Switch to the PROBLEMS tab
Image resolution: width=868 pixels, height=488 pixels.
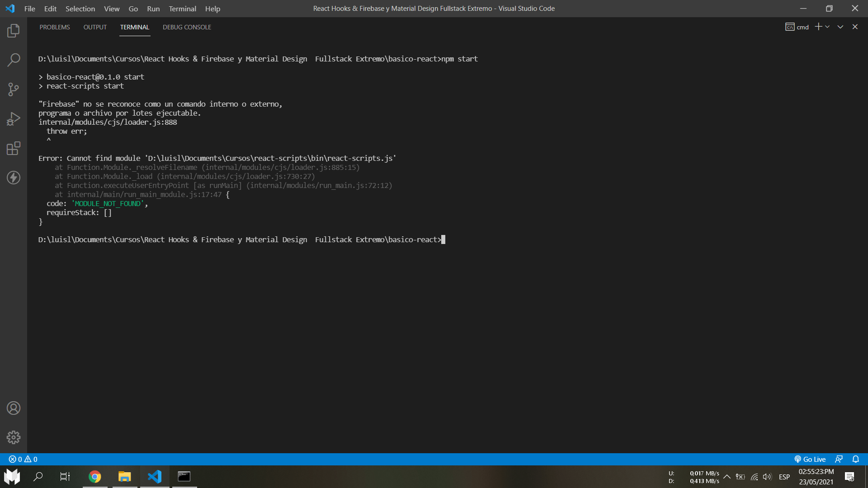pyautogui.click(x=55, y=27)
